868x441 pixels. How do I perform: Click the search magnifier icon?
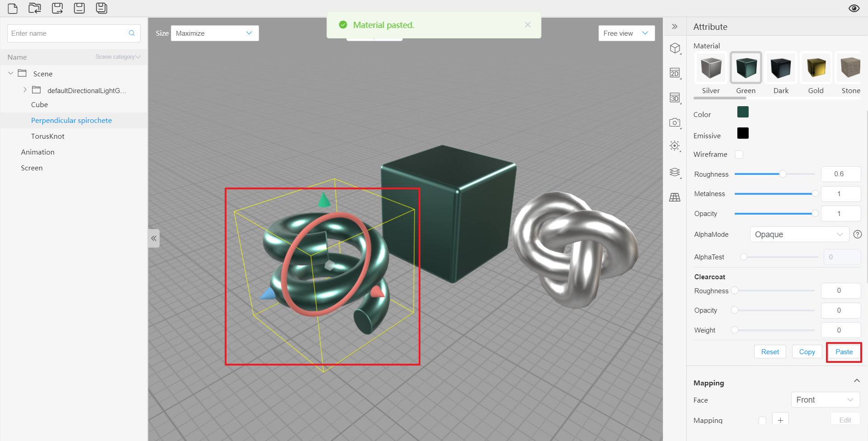click(132, 33)
